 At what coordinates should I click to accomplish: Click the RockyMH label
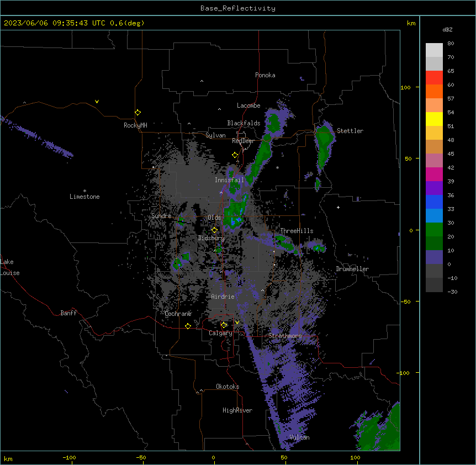coord(135,125)
